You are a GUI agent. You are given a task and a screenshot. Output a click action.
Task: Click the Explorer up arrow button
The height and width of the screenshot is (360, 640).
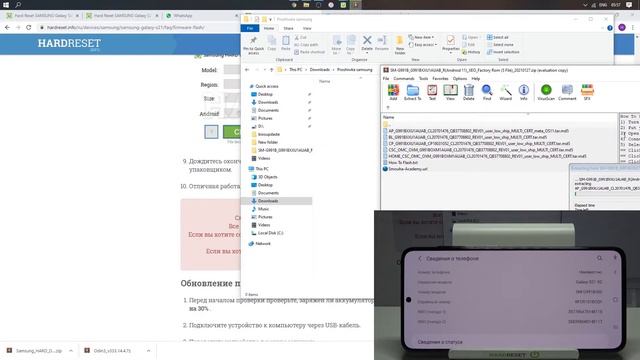(271, 70)
